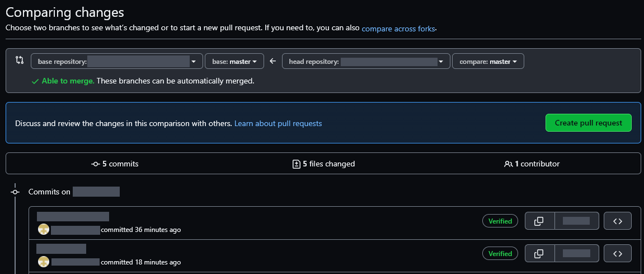Click author avatar of 18-minute-old commit
644x274 pixels.
click(x=43, y=262)
